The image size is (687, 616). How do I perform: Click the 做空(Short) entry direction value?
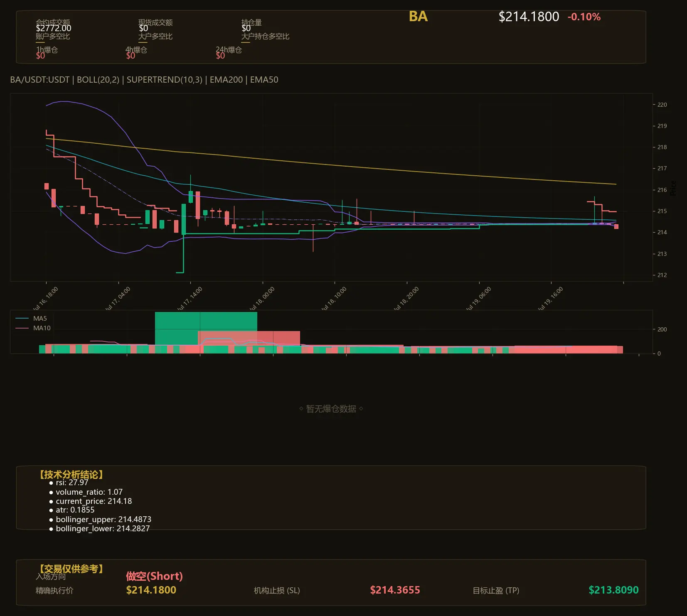point(155,576)
